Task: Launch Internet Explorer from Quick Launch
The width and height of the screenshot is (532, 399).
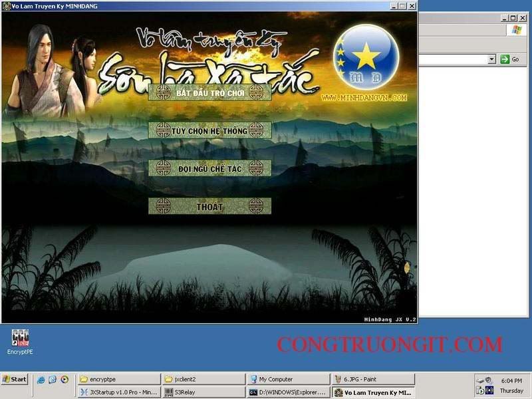Action: tap(41, 380)
